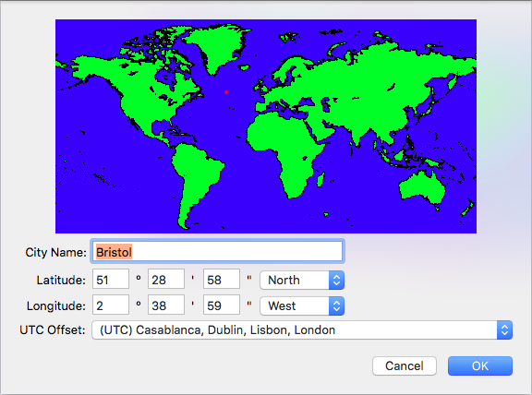Click the City Name text field
This screenshot has width=532, height=395.
(x=217, y=251)
